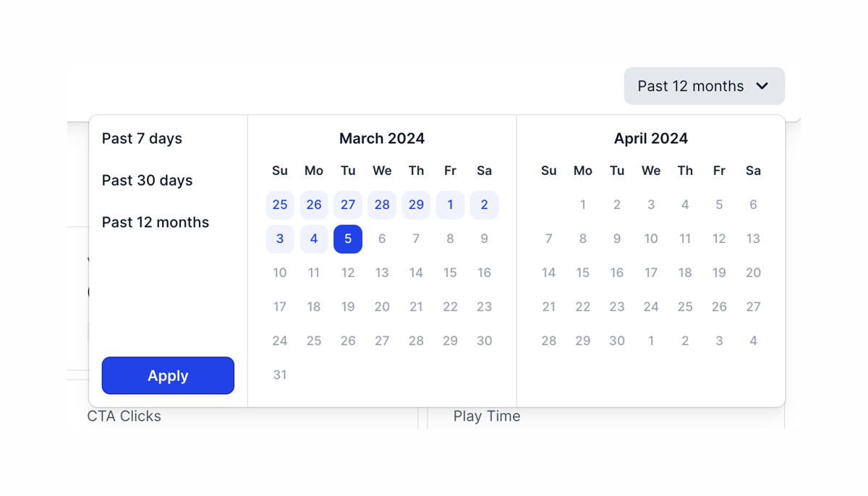Click the Play Time label
The width and height of the screenshot is (868, 496).
pos(486,416)
